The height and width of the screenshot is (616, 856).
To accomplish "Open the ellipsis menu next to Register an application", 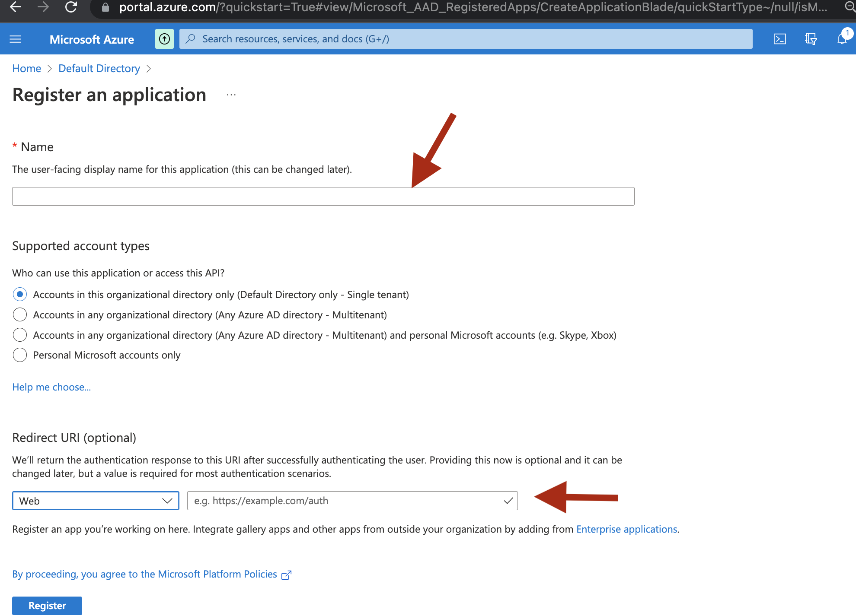I will pos(231,95).
